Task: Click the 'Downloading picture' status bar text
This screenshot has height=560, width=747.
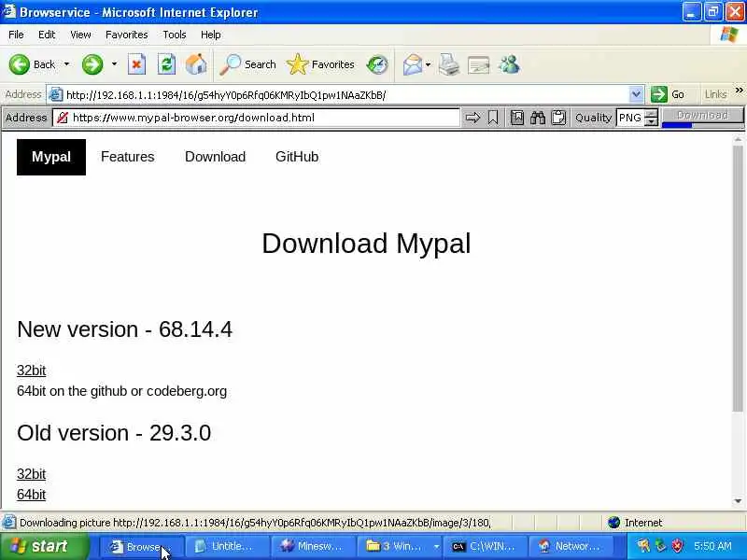Action: pos(255,523)
